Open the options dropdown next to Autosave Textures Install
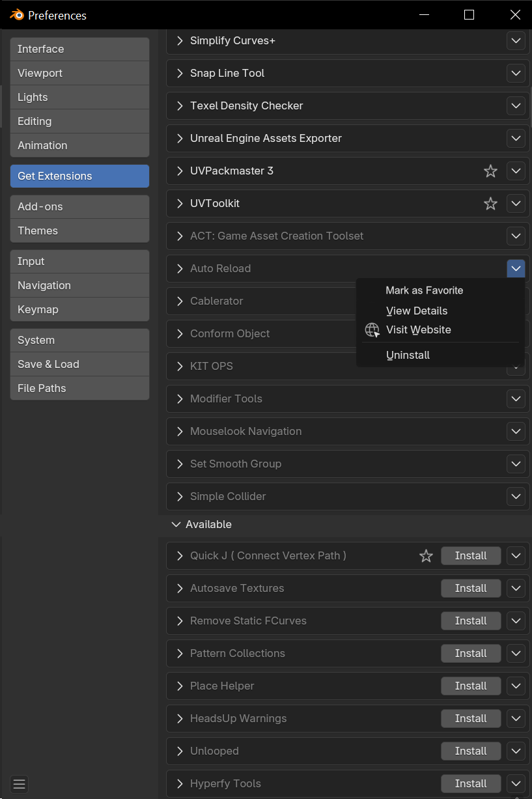 (x=516, y=588)
